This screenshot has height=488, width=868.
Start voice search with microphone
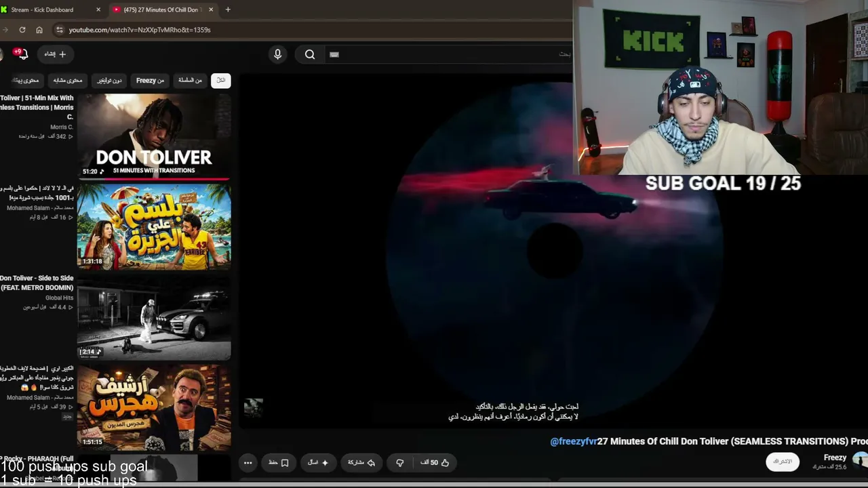coord(277,54)
